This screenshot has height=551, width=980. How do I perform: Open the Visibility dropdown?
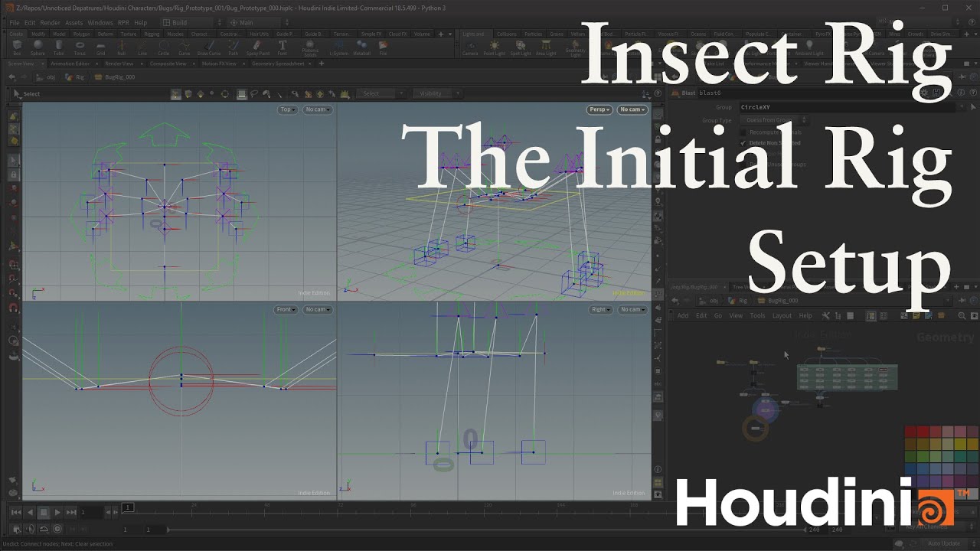(x=436, y=93)
